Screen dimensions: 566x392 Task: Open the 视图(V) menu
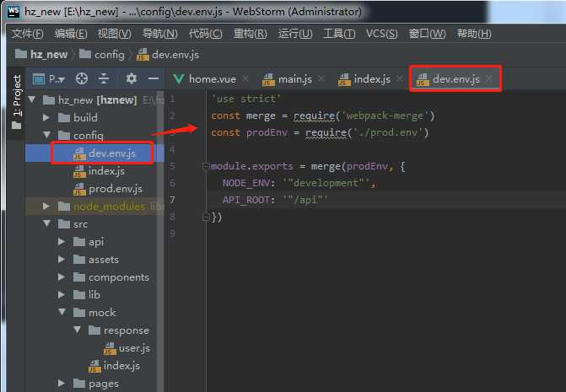tap(115, 34)
